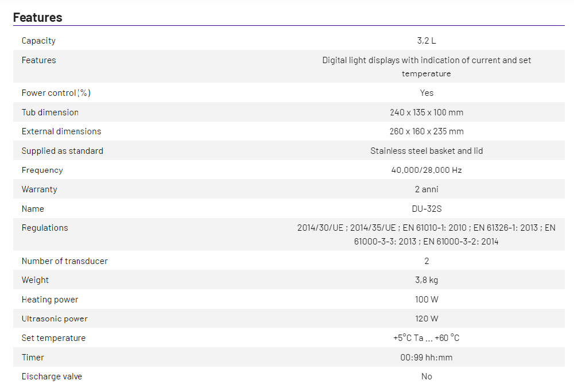Image resolution: width=574 pixels, height=392 pixels.
Task: Click the Capacity row label
Action: [38, 41]
